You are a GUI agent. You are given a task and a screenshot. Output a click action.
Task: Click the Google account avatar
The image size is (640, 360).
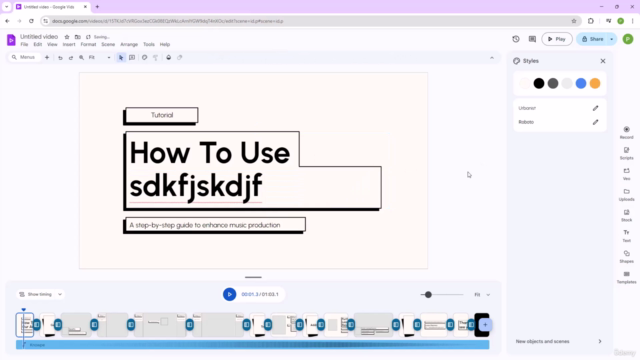628,39
